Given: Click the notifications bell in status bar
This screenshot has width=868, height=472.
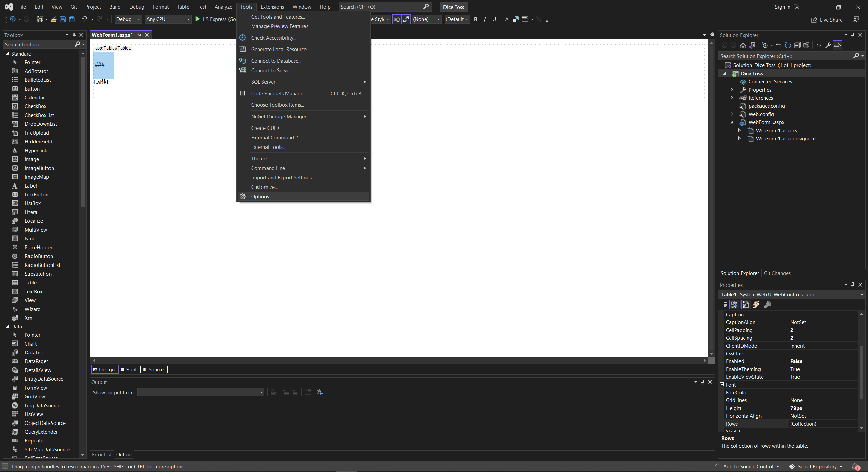Looking at the screenshot, I should coord(855,467).
